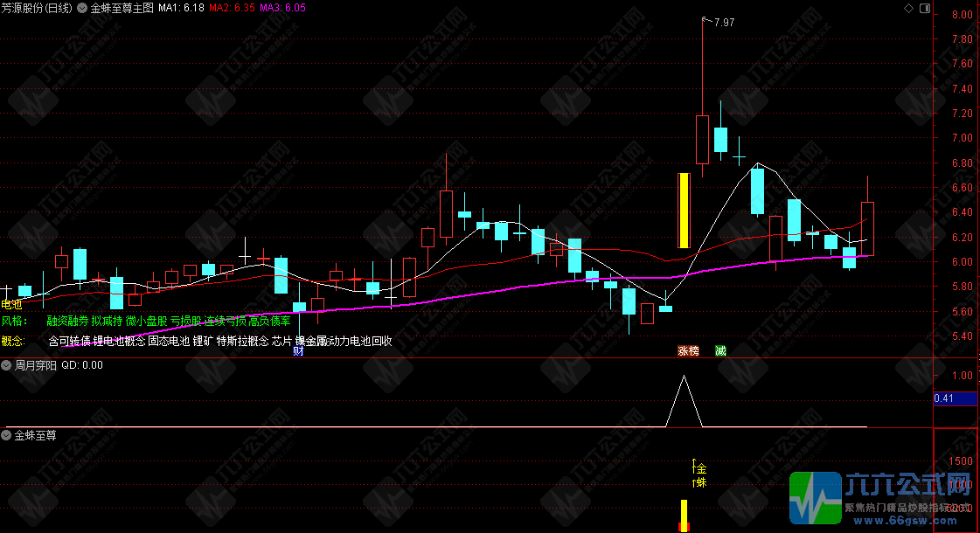The image size is (980, 533).
Task: Click the white triangle peak in 周月穿阳 panel
Action: (684, 401)
